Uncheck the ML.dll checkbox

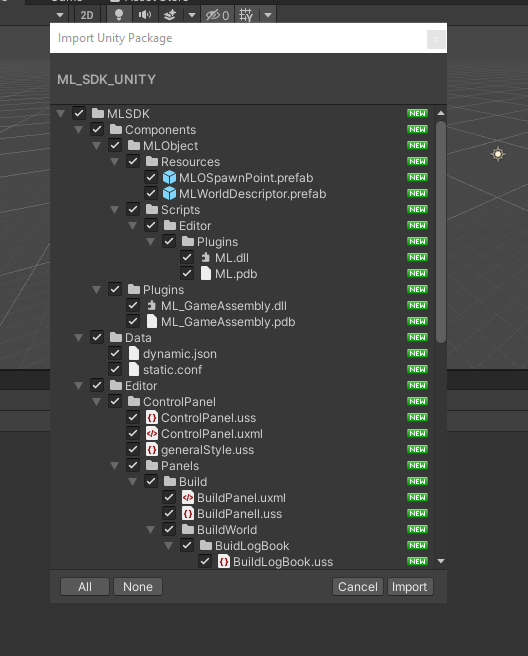tap(187, 257)
